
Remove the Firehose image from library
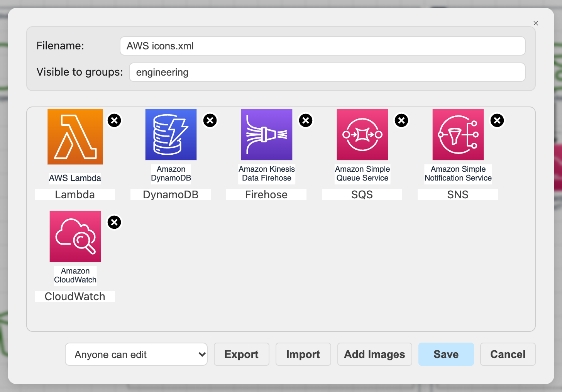306,120
